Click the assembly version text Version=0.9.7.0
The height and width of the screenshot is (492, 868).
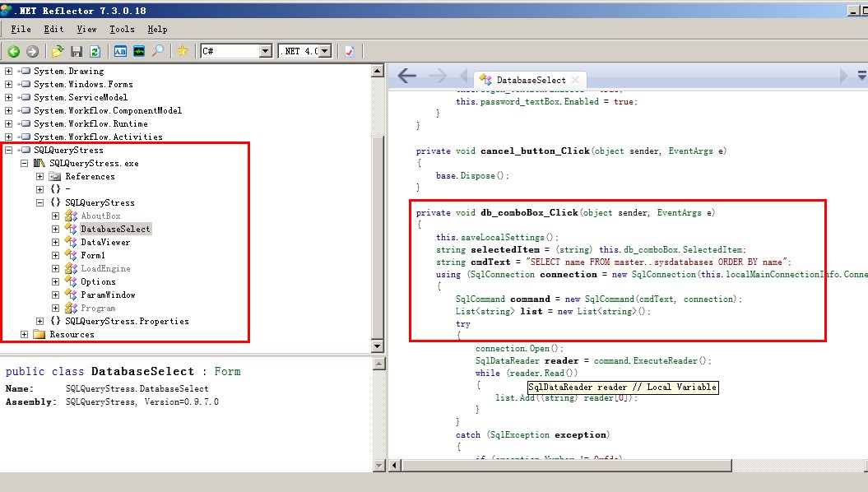[x=181, y=401]
